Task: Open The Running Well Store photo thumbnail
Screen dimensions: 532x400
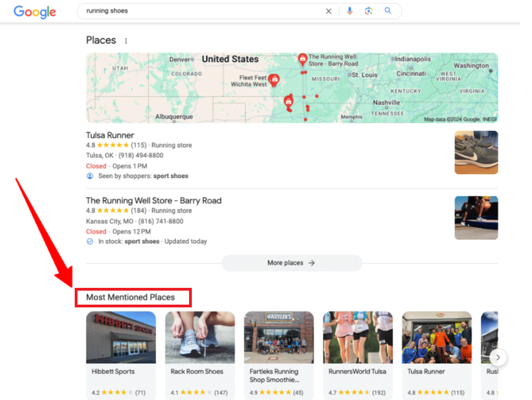Action: (x=476, y=218)
